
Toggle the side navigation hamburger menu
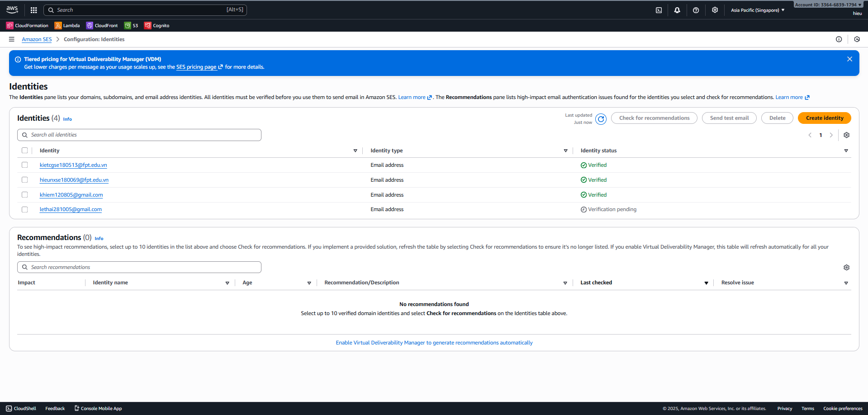pyautogui.click(x=12, y=39)
